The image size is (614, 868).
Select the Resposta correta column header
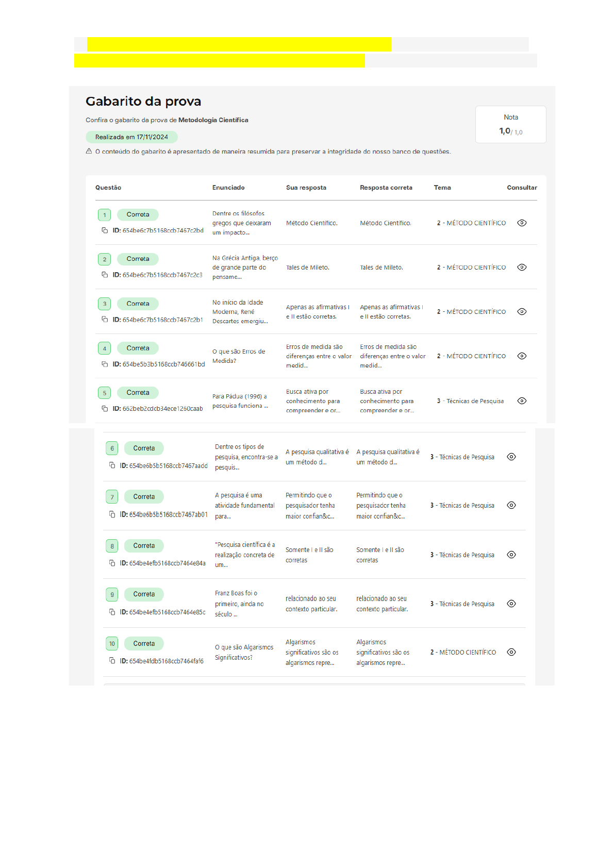point(386,188)
